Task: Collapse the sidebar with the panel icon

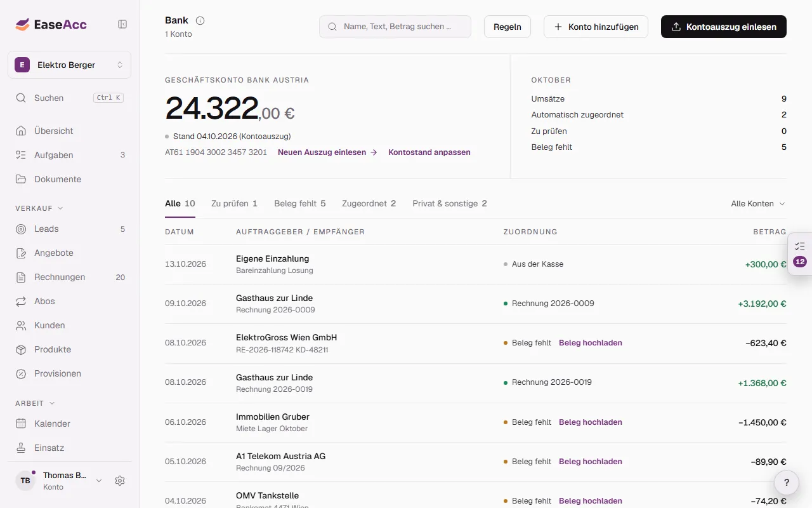Action: [x=122, y=24]
